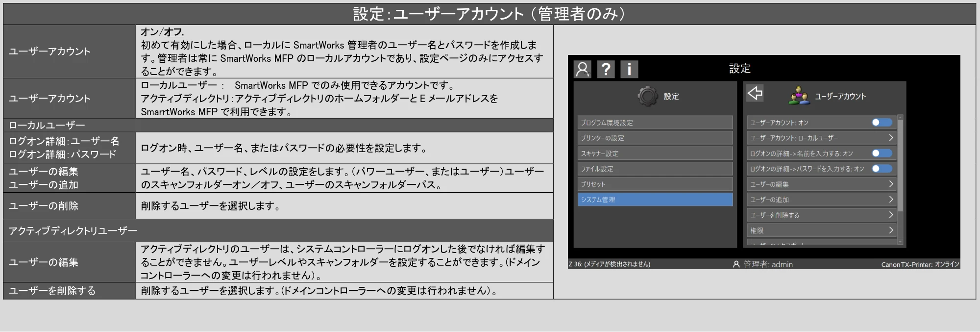The height and width of the screenshot is (332, 980).
Task: Click the underlined オフ text in table
Action: [x=173, y=32]
